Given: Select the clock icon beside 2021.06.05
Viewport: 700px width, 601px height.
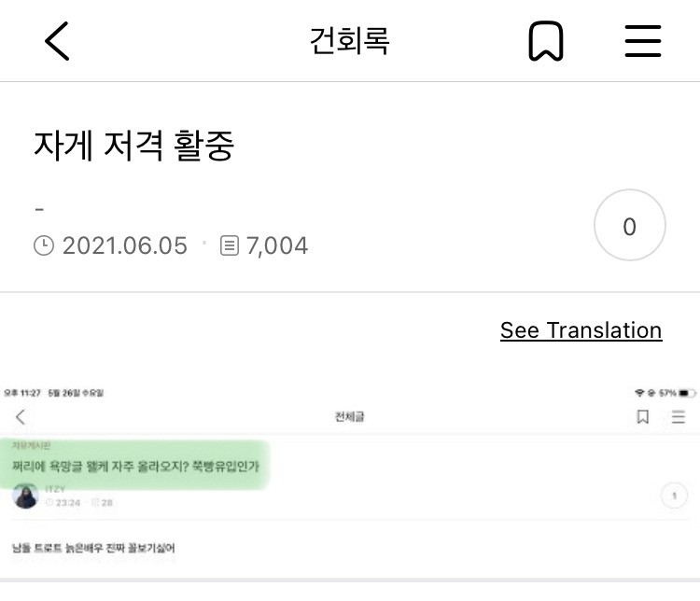Looking at the screenshot, I should 44,245.
